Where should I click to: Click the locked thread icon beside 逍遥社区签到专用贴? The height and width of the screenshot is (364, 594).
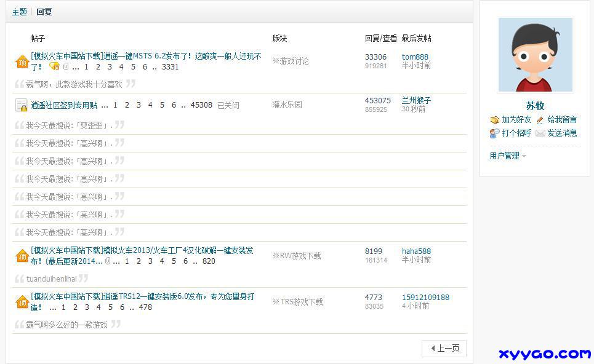pos(21,105)
